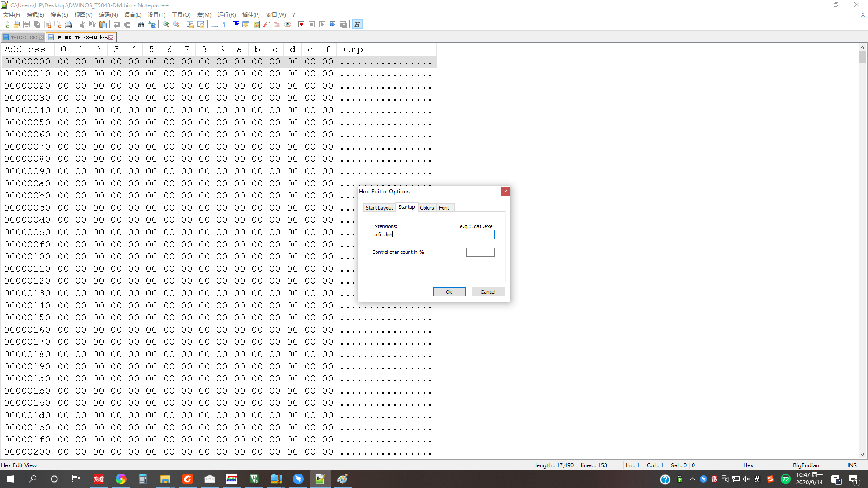The image size is (868, 488).
Task: Print the current document
Action: pos(68,24)
